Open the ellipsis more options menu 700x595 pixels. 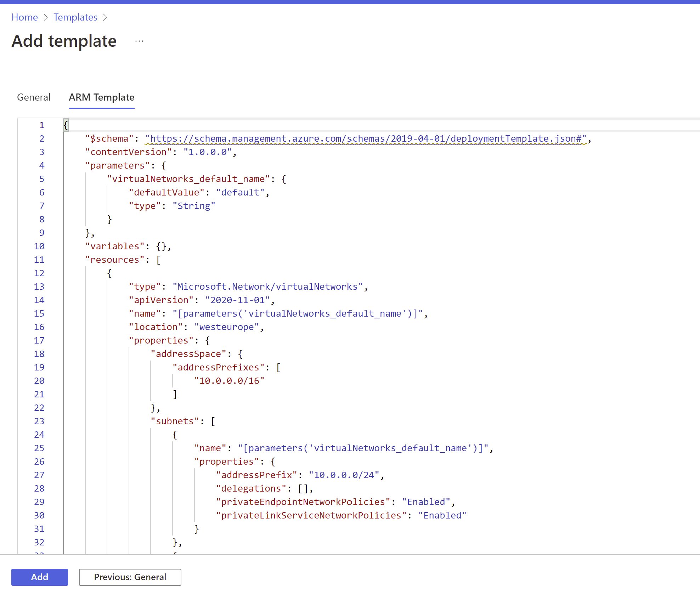(139, 41)
